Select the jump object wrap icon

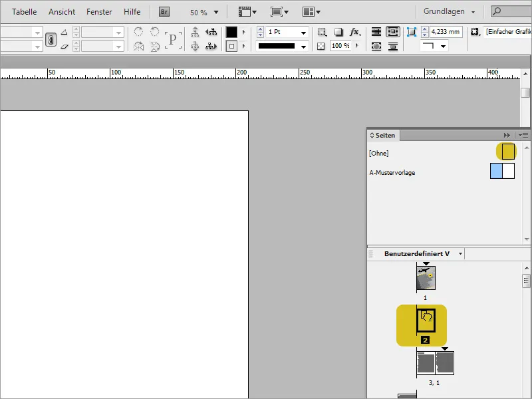point(393,46)
